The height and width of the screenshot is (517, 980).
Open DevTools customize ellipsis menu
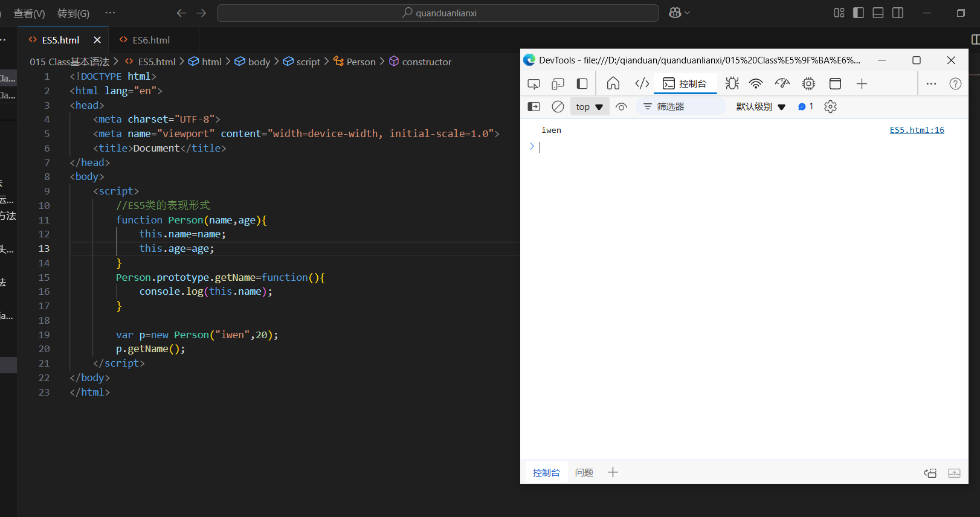click(x=931, y=83)
